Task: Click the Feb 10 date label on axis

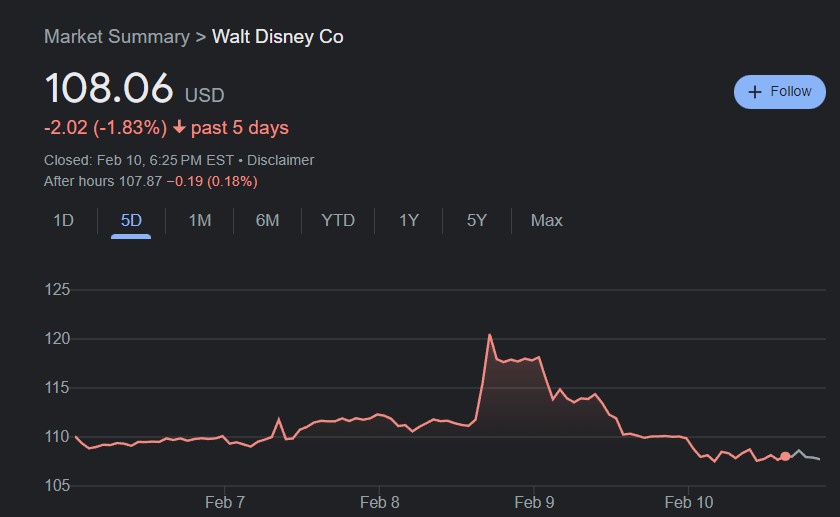Action: pyautogui.click(x=690, y=502)
